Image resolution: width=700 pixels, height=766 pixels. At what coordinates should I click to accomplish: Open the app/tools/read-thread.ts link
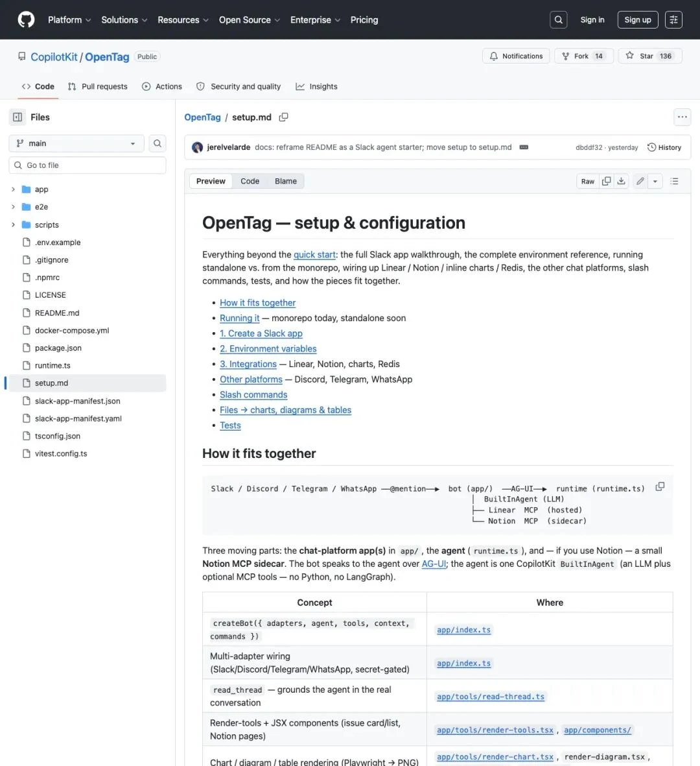[491, 697]
